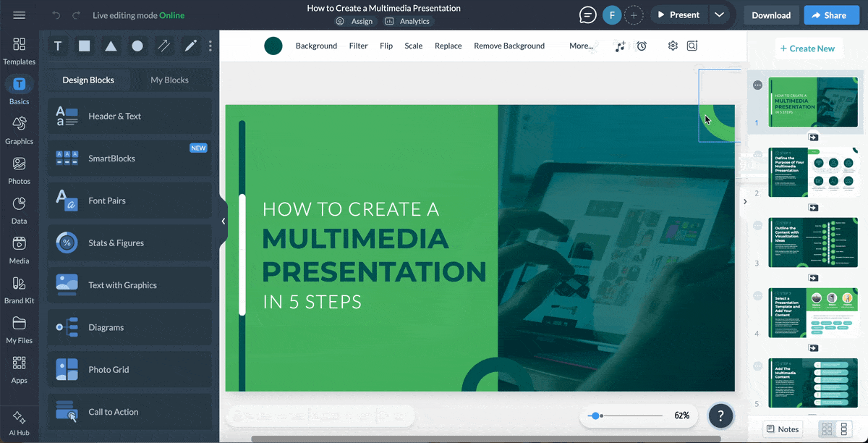Open the Analytics button
This screenshot has height=443, width=868.
coord(408,22)
